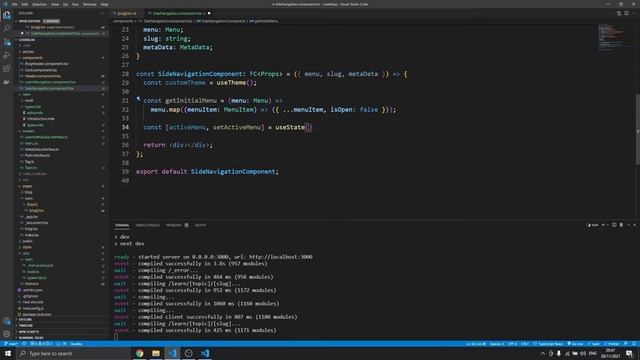Open themes.ts in the file tree
640x360 pixels.
tap(32, 284)
